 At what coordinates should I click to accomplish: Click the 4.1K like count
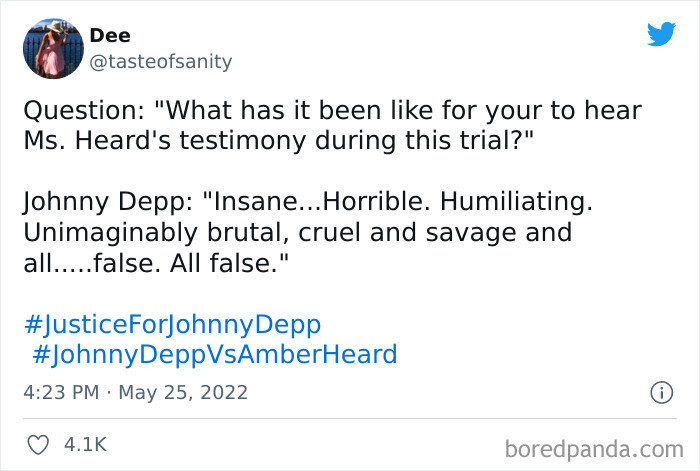click(x=85, y=445)
